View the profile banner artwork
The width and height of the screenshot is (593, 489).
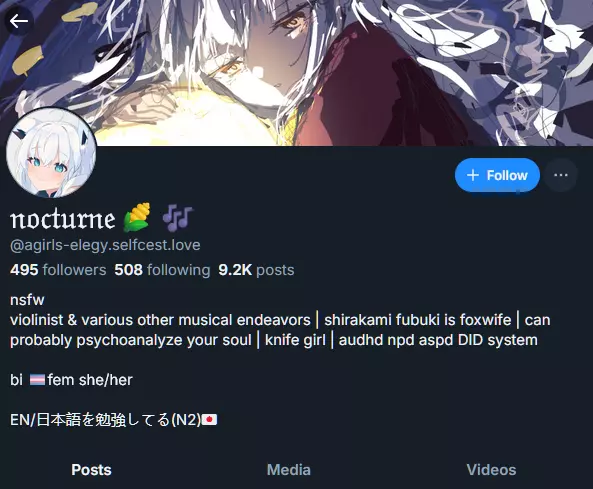coord(296,73)
